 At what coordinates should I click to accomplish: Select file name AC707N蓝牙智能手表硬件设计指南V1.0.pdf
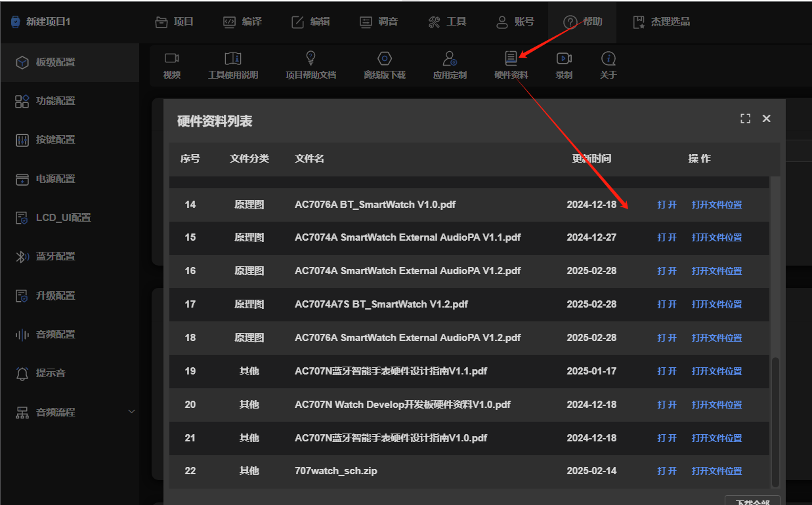tap(391, 438)
